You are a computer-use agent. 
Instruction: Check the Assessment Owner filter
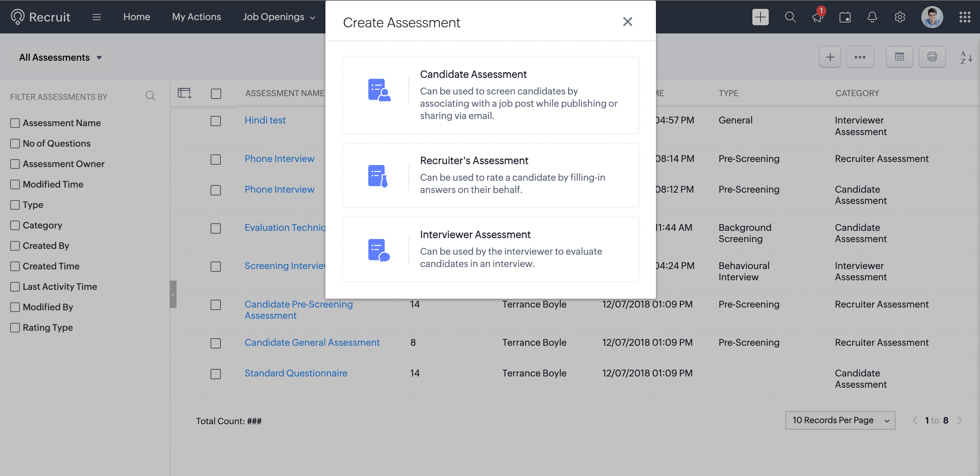(x=15, y=164)
